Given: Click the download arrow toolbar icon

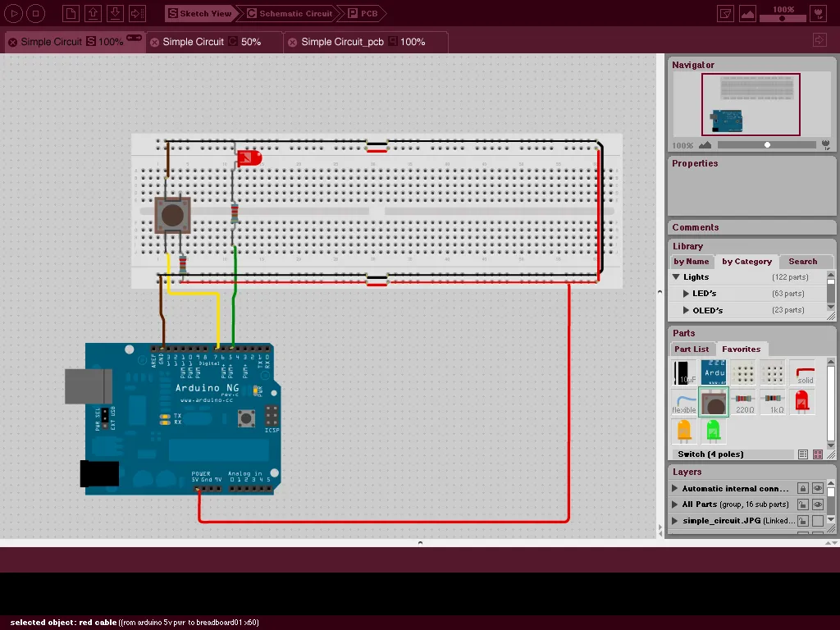Looking at the screenshot, I should click(x=115, y=13).
